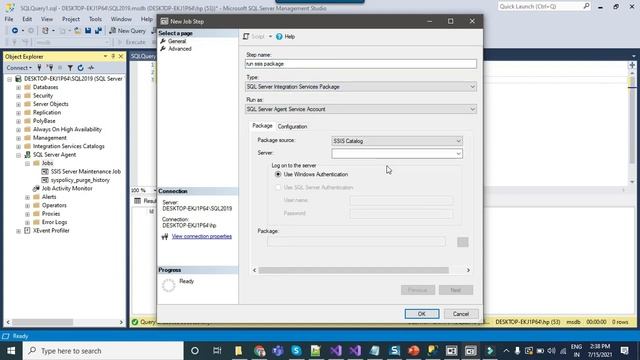Click the Quick Launch search box
The image size is (640, 360).
[544, 6]
